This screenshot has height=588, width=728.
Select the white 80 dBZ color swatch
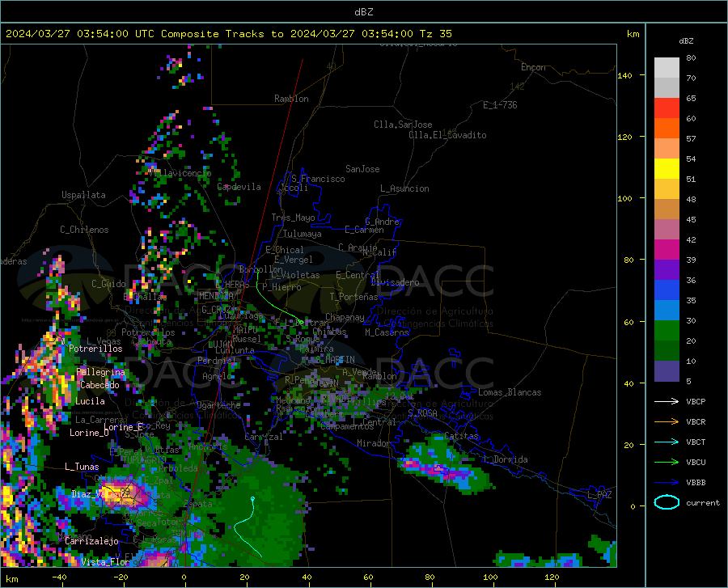pyautogui.click(x=667, y=67)
